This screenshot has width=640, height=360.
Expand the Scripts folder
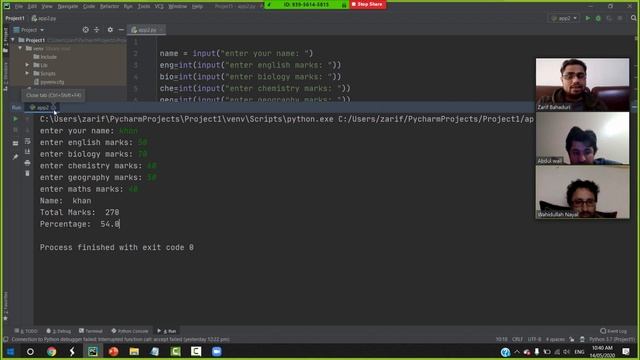(x=27, y=73)
